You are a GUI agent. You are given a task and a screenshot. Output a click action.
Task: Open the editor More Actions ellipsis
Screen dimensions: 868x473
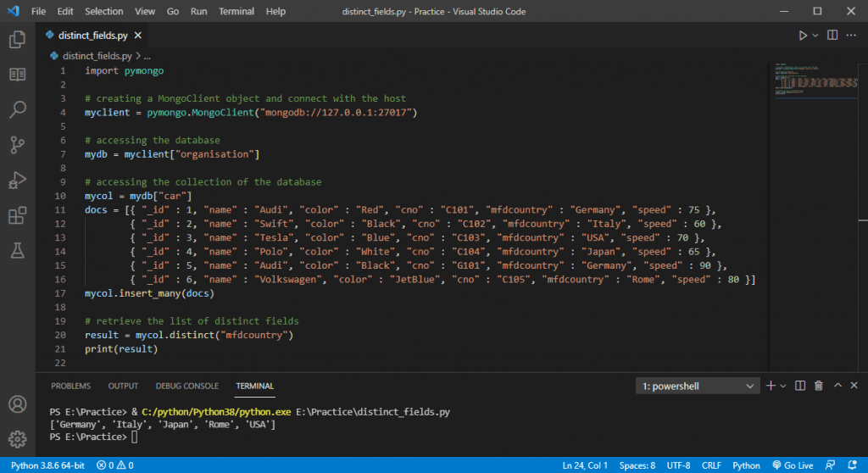(x=851, y=35)
